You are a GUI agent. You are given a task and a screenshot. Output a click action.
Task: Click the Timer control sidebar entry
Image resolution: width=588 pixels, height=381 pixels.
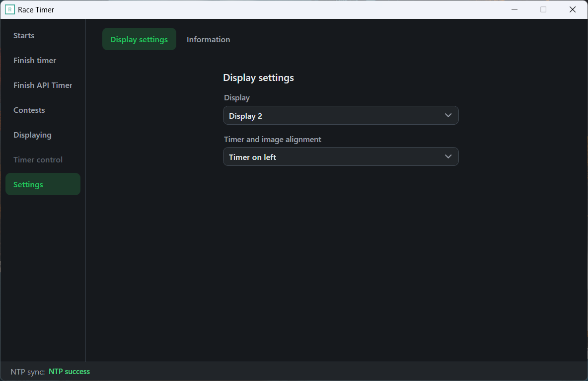tap(43, 160)
